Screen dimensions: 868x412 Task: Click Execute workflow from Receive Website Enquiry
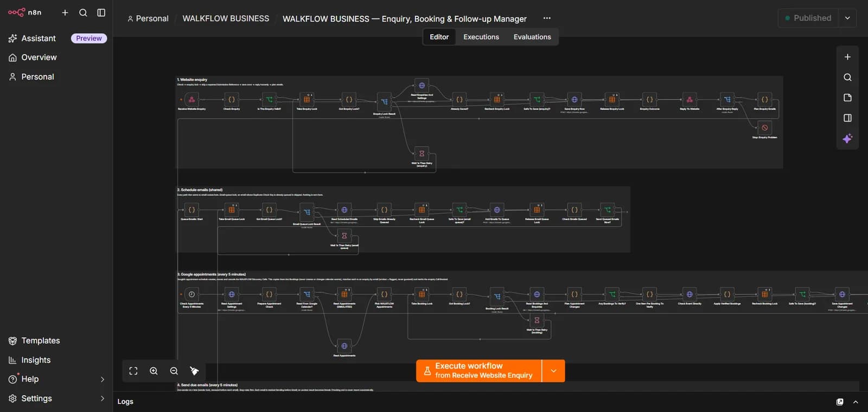click(x=479, y=371)
